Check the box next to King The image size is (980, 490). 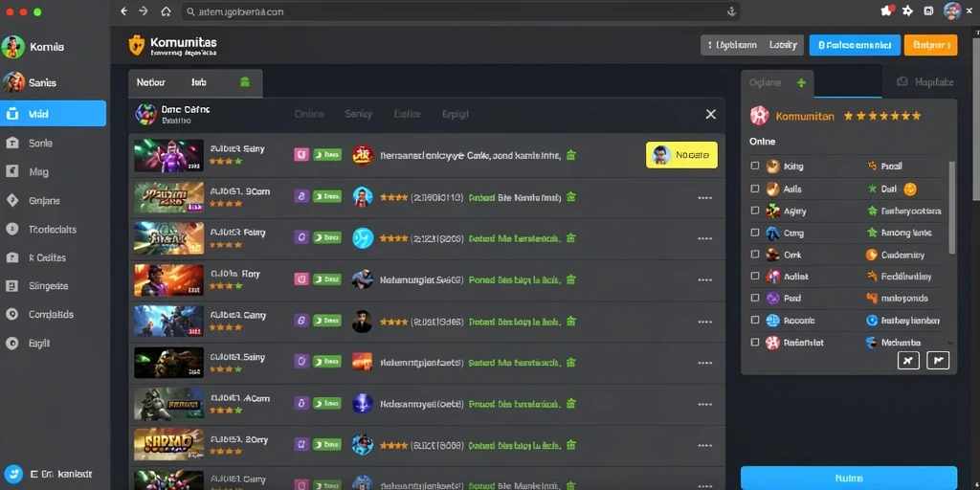tap(755, 167)
